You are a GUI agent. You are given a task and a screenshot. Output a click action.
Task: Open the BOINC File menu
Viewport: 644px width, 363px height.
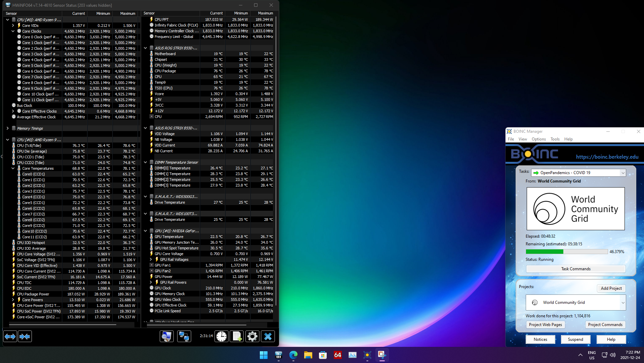pyautogui.click(x=511, y=139)
